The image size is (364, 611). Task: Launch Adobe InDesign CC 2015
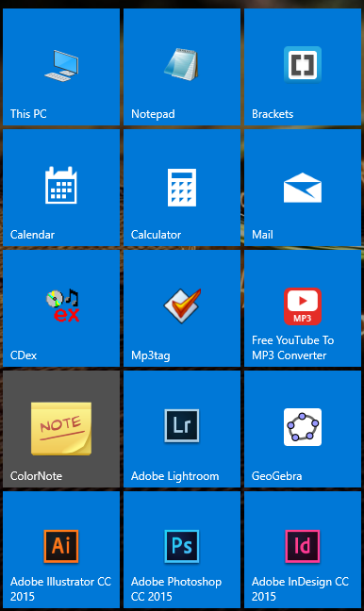point(303,550)
